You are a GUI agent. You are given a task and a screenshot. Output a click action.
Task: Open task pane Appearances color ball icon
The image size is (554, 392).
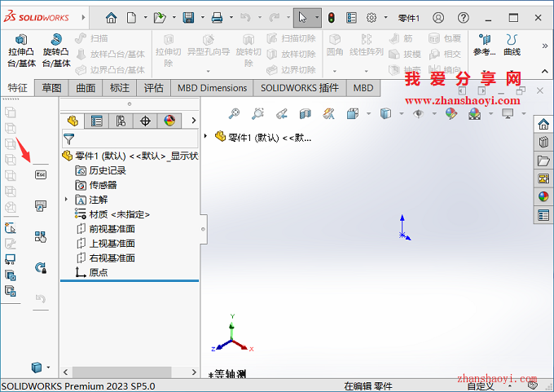pos(543,196)
